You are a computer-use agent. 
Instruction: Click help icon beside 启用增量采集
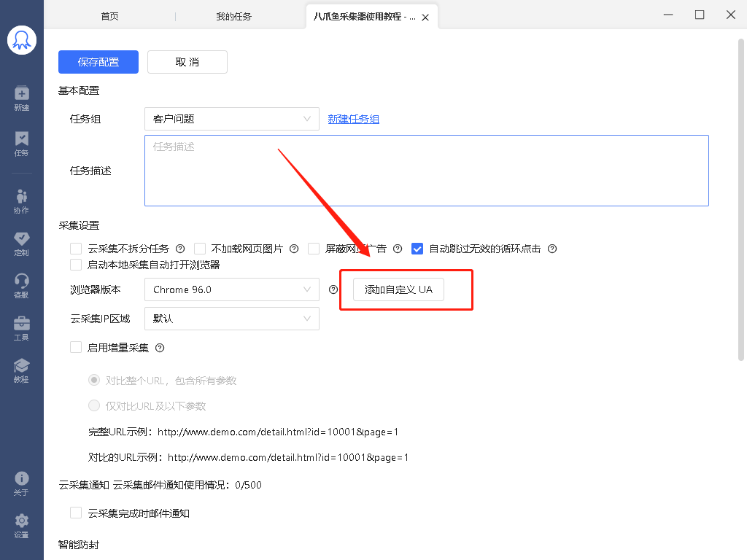coord(160,348)
